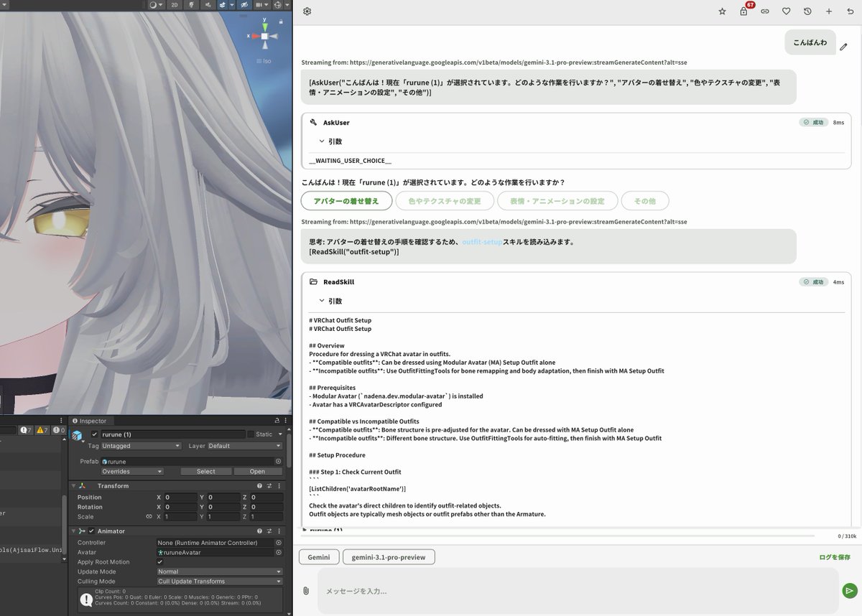
Task: Open Update Mode Normal dropdown
Action: [x=220, y=571]
